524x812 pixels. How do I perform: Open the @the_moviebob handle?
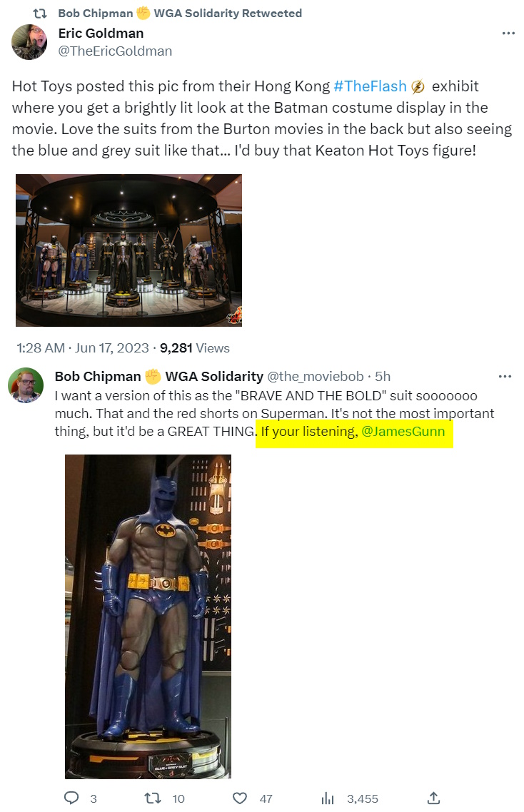click(x=315, y=377)
